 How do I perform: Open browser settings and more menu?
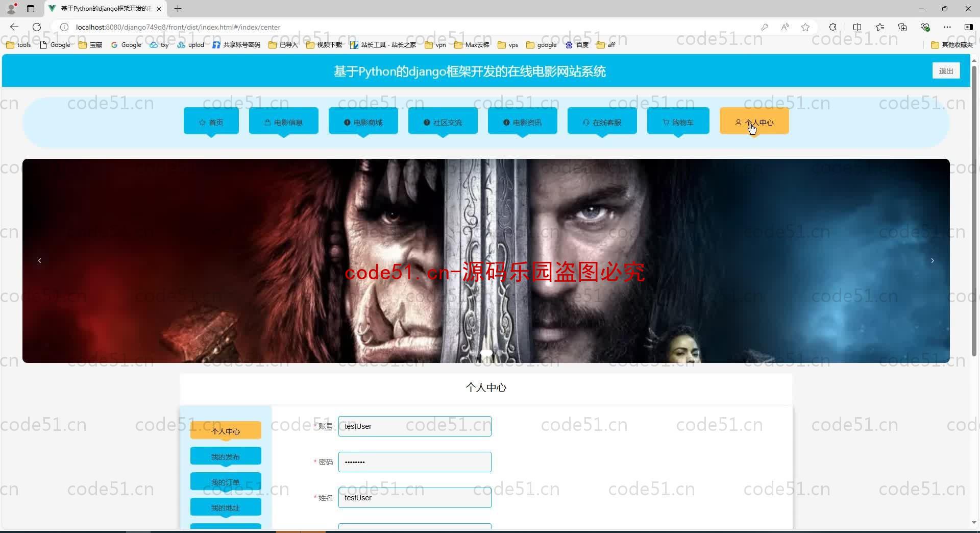947,27
